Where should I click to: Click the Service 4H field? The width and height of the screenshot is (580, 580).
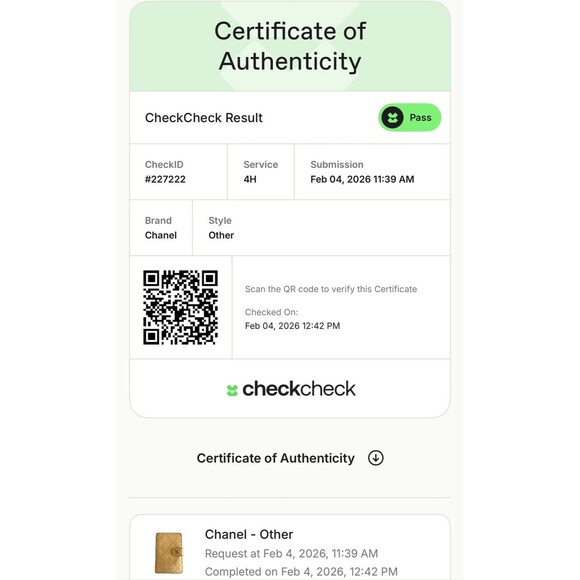pos(261,172)
